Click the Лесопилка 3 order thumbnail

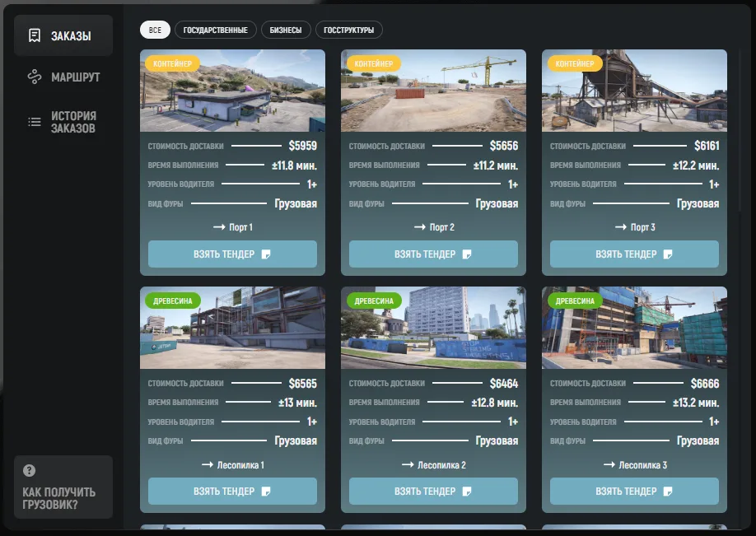pos(634,328)
